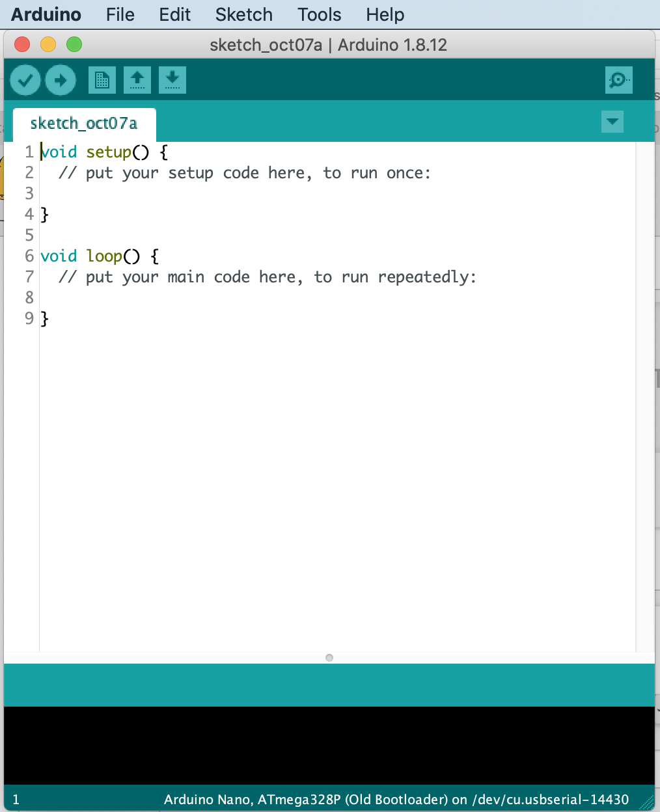
Task: Upload sketch with the arrow button
Action: coord(61,81)
